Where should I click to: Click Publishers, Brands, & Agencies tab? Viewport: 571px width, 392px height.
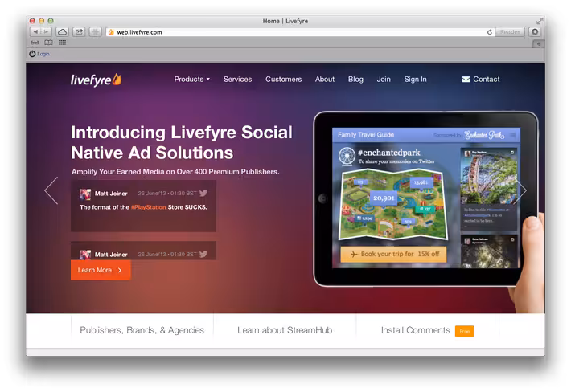(x=142, y=330)
